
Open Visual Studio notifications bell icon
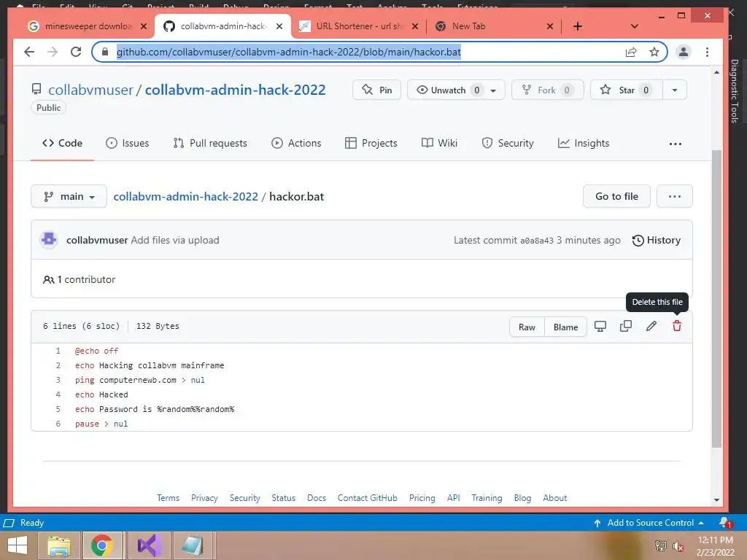(x=725, y=523)
